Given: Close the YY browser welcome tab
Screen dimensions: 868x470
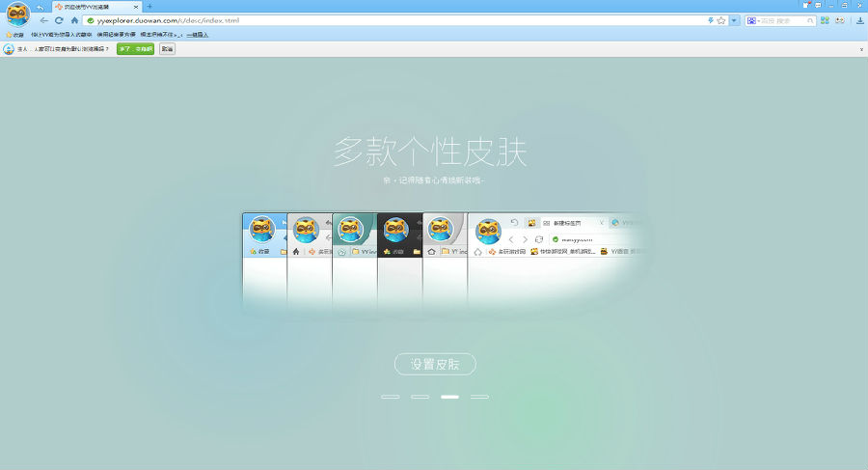Looking at the screenshot, I should pos(136,7).
